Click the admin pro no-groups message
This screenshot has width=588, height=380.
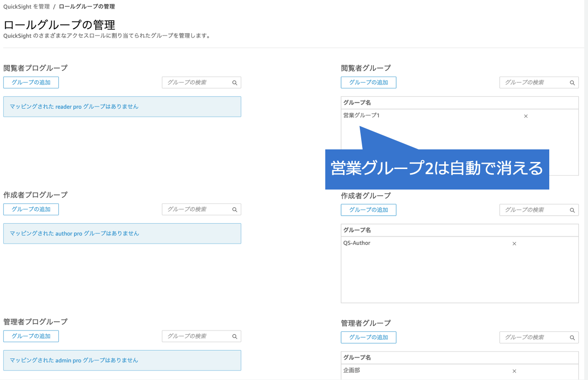pyautogui.click(x=122, y=360)
